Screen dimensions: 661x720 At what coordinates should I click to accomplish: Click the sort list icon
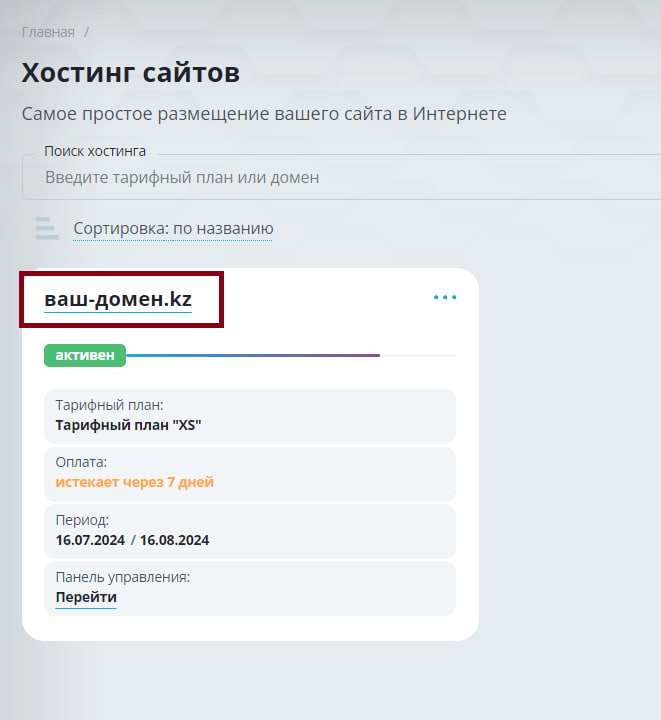click(x=47, y=228)
